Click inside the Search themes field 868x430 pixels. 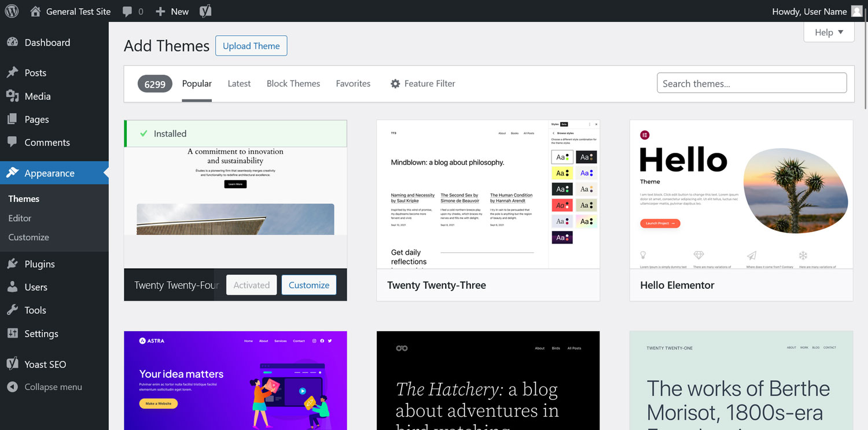(x=751, y=82)
